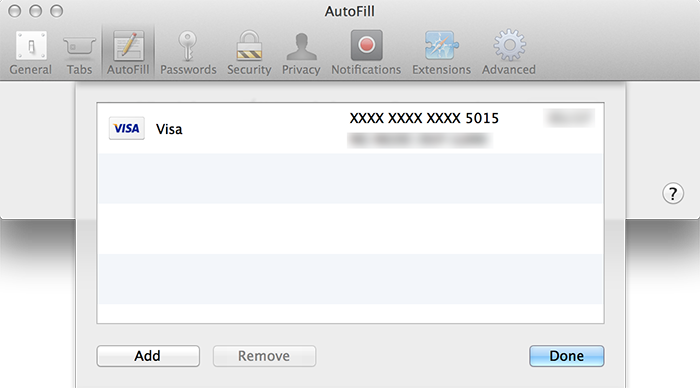The height and width of the screenshot is (388, 700).
Task: Click card number ending in 5015
Action: click(424, 118)
